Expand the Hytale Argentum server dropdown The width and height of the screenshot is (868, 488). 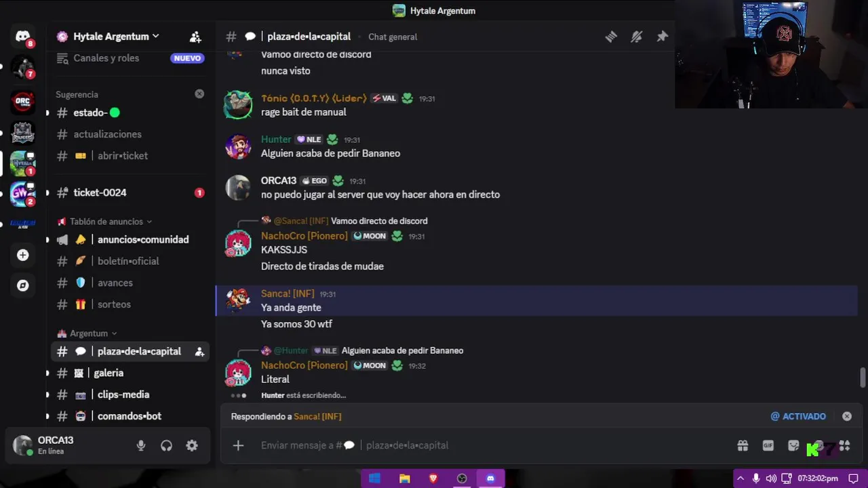[x=108, y=37]
